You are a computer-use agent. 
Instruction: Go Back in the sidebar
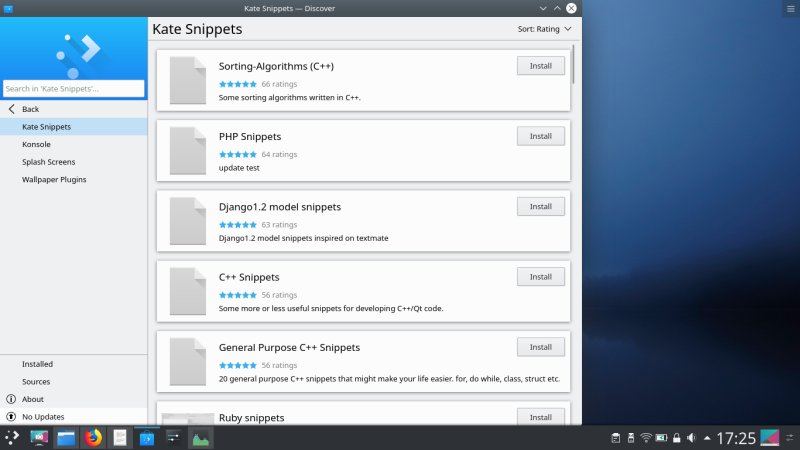[x=74, y=109]
